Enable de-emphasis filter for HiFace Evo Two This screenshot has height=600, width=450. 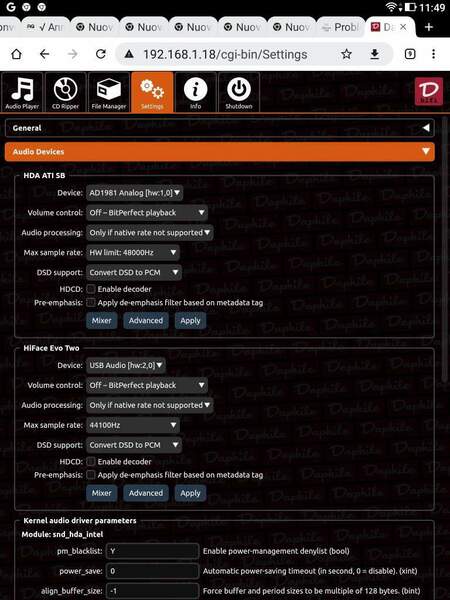91,475
